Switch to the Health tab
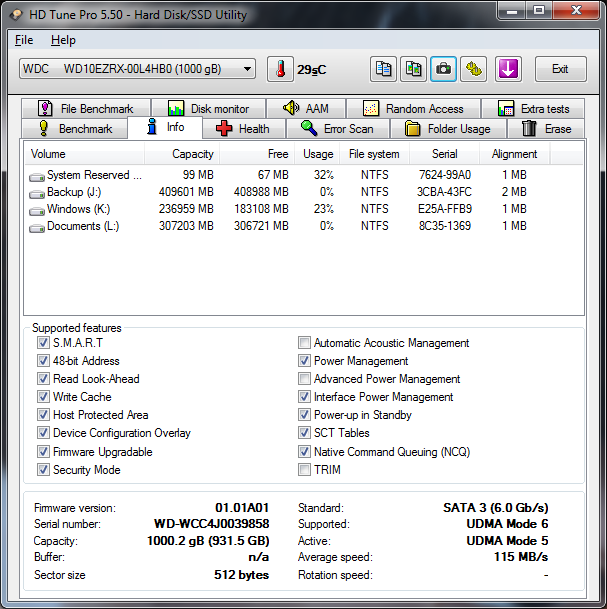607x609 pixels. click(x=244, y=129)
